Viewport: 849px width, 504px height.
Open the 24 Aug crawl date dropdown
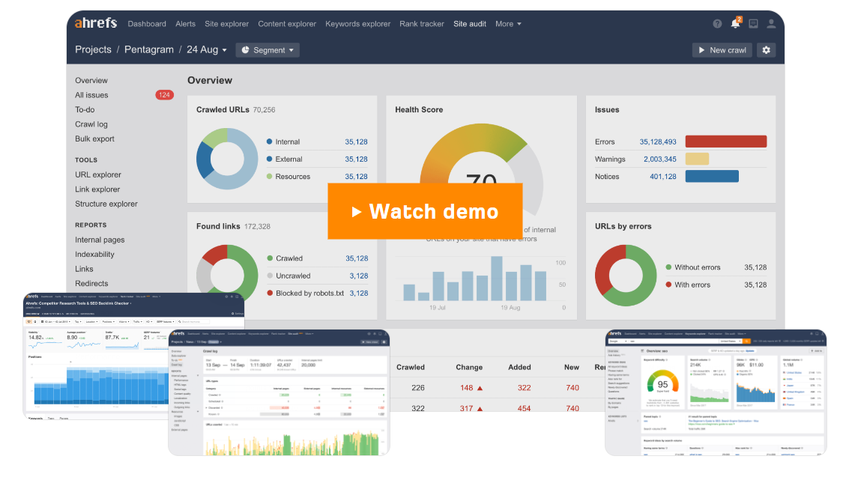pyautogui.click(x=207, y=50)
